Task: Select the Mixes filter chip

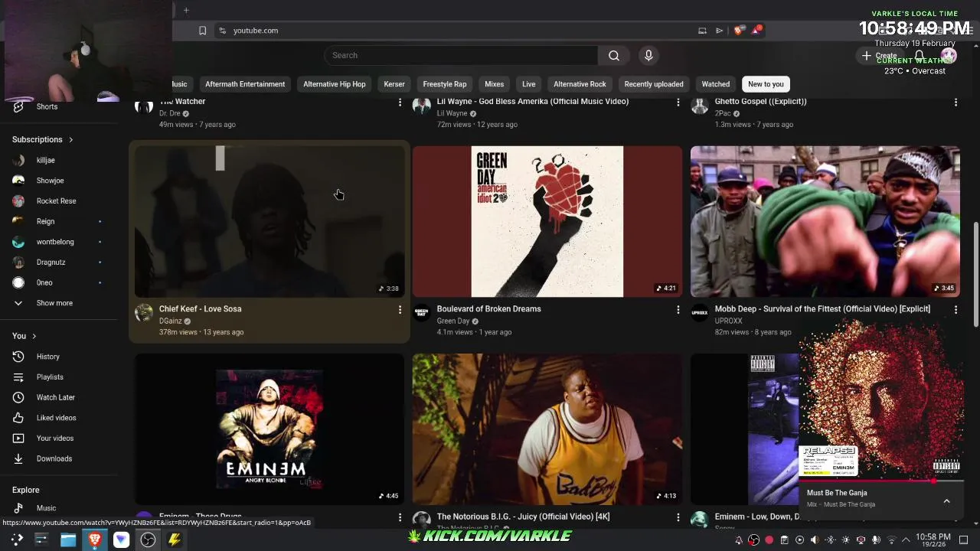Action: pyautogui.click(x=495, y=84)
